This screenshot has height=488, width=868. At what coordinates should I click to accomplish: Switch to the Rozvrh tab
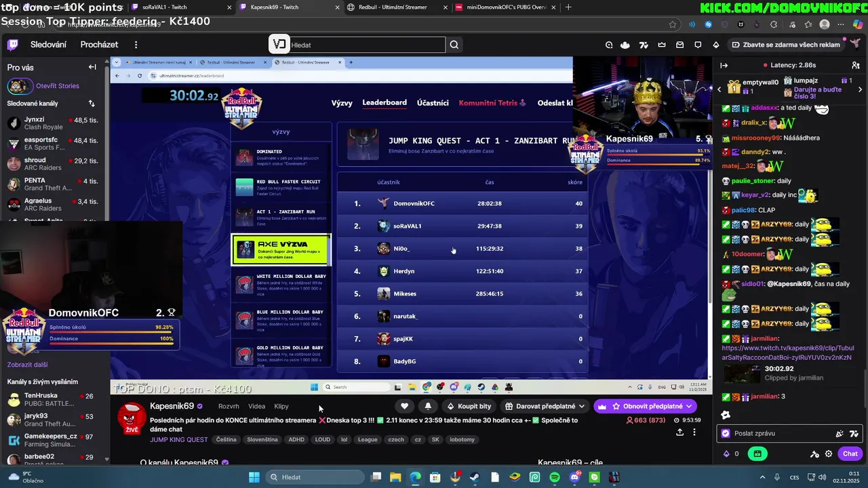(229, 406)
